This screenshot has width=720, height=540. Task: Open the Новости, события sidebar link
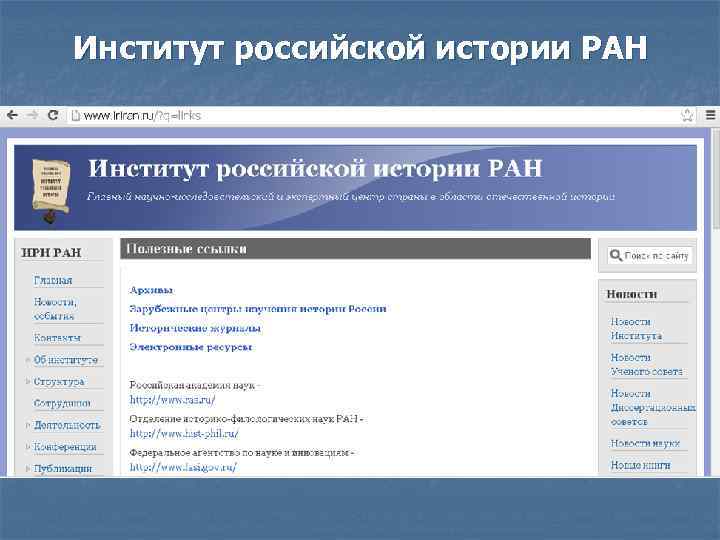55,309
